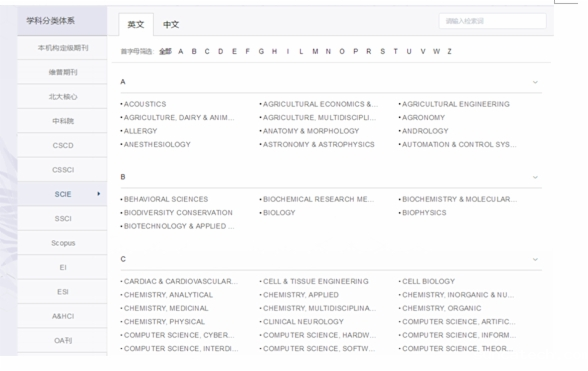
Task: Open CHEMISTRY, ORGANIC subject
Action: pyautogui.click(x=441, y=308)
